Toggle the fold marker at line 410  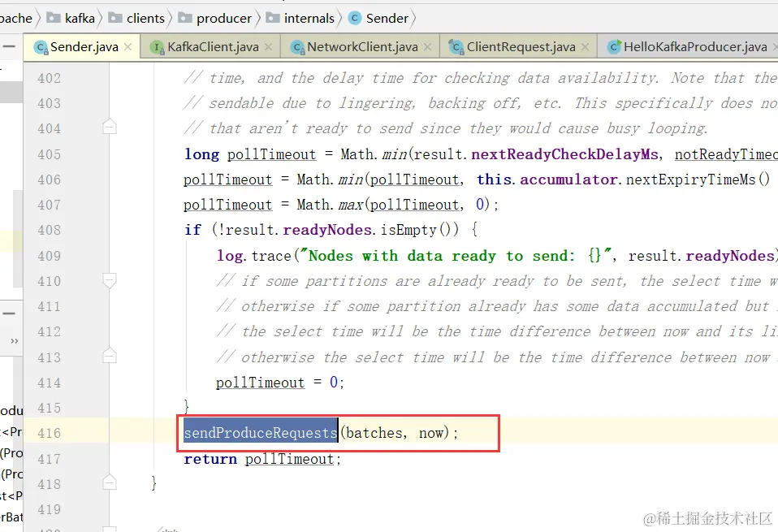point(110,280)
